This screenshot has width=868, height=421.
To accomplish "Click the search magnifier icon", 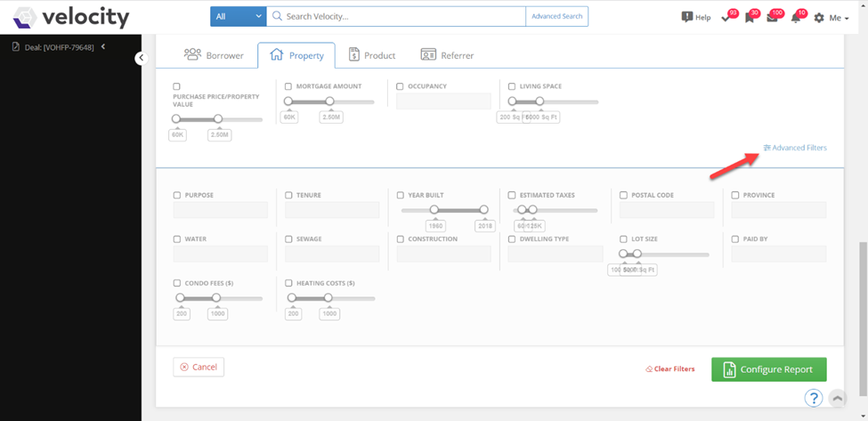I will [278, 17].
